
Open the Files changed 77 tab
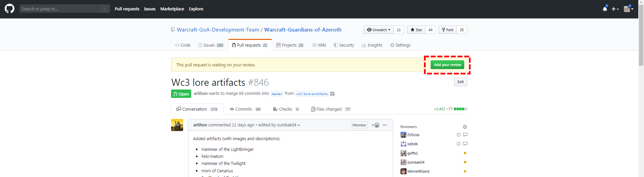click(x=331, y=109)
